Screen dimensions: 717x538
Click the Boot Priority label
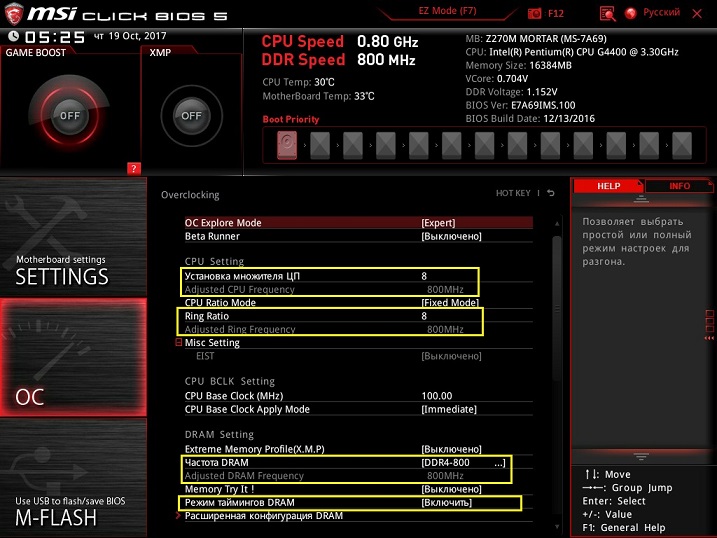coord(291,119)
